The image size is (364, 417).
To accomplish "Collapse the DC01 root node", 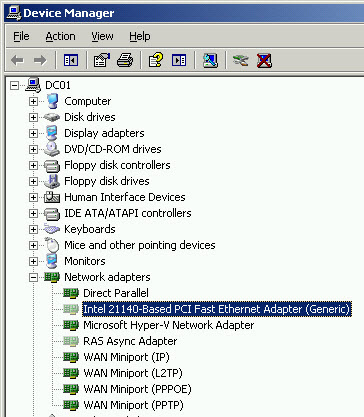I will tap(14, 85).
